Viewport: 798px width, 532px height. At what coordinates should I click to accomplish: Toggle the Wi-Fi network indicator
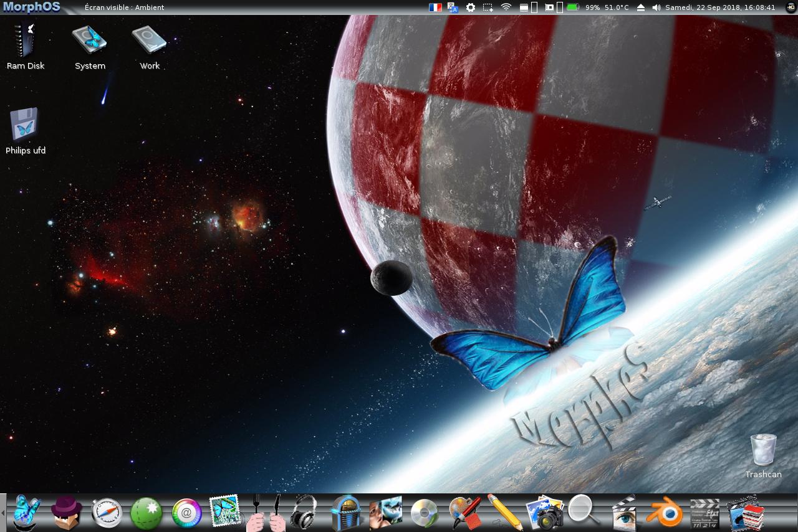506,7
